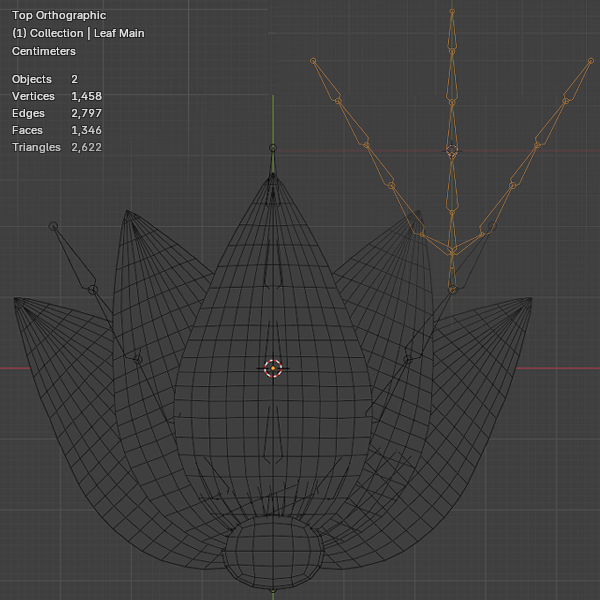
Task: Select the tip joint of the right orange bone branch
Action: coord(590,61)
